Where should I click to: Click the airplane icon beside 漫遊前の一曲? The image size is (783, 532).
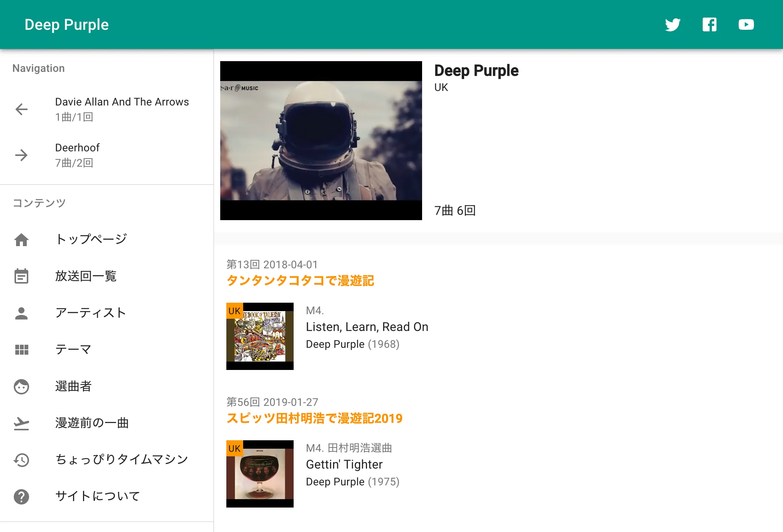[21, 423]
